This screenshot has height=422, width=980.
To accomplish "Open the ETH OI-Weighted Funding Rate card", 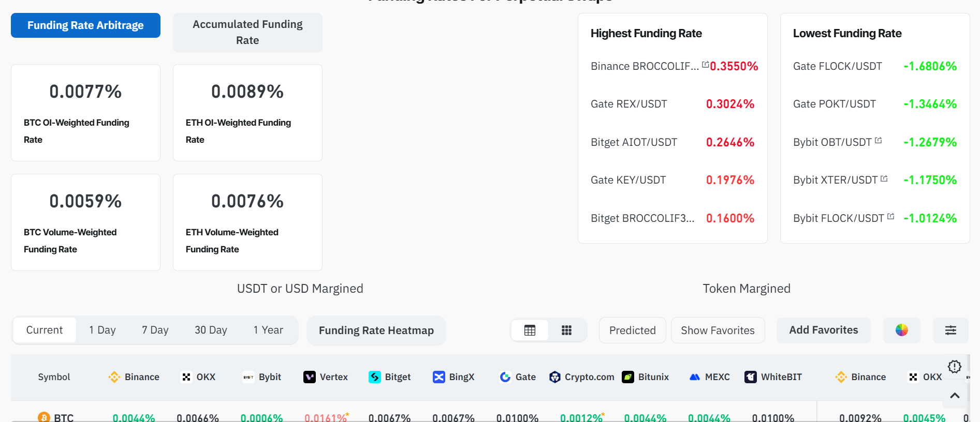I will coord(247,113).
